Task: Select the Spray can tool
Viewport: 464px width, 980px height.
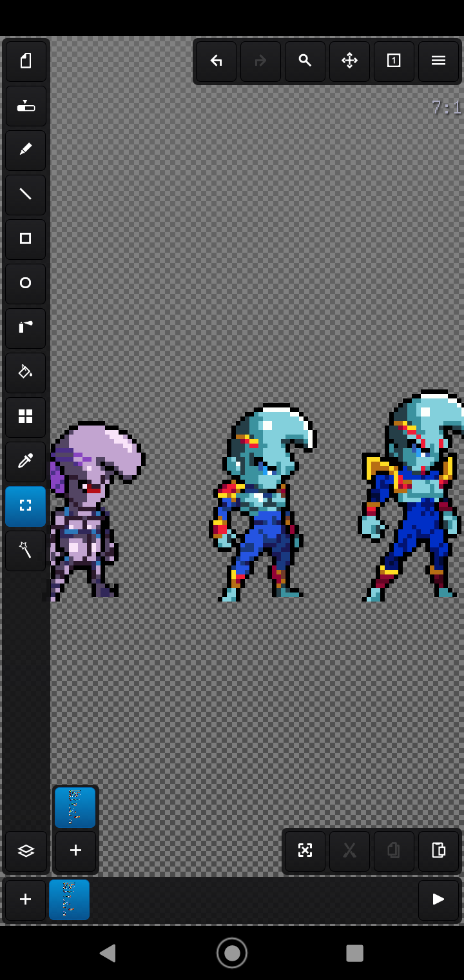Action: [x=26, y=328]
